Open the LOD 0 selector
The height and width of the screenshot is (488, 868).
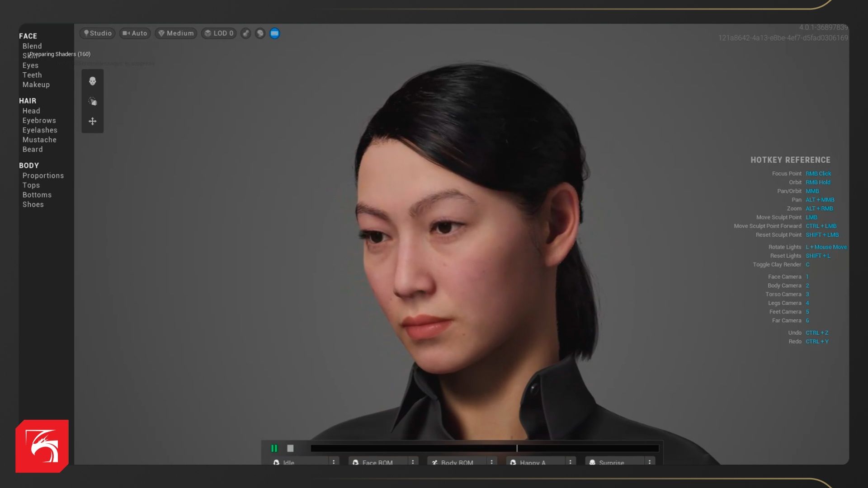[219, 33]
